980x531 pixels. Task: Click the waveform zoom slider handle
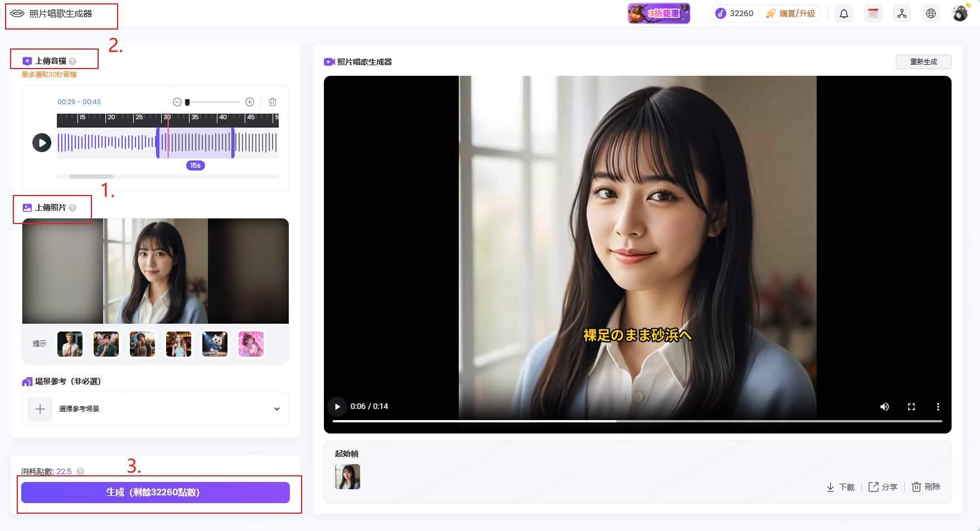(187, 102)
